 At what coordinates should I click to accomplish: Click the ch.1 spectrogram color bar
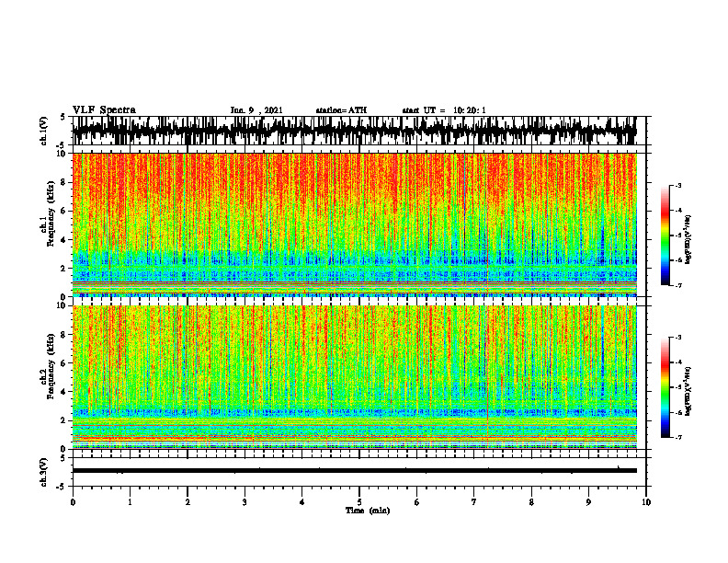coord(665,235)
